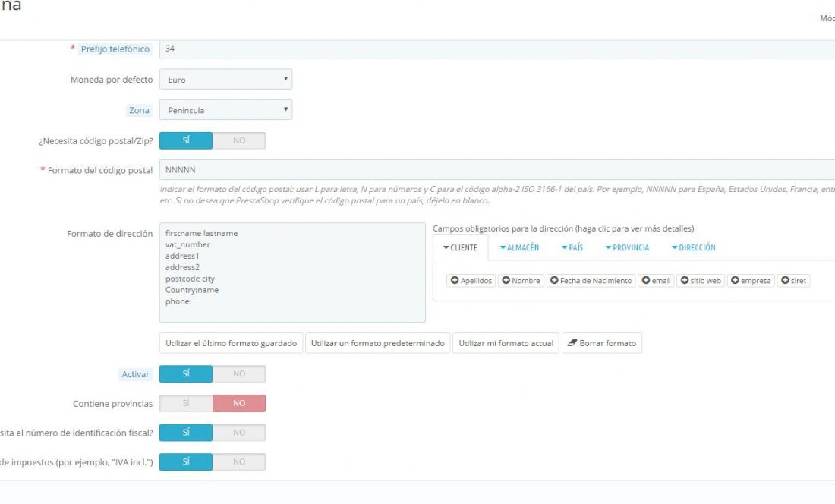Set Contiene provincias to NO
Screen dimensions: 835x504
pyautogui.click(x=239, y=403)
